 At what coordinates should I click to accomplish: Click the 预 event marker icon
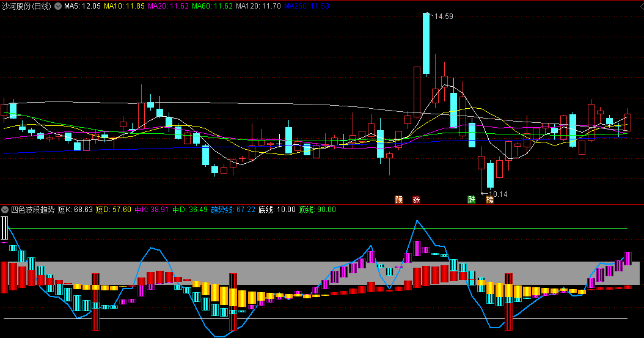(398, 200)
